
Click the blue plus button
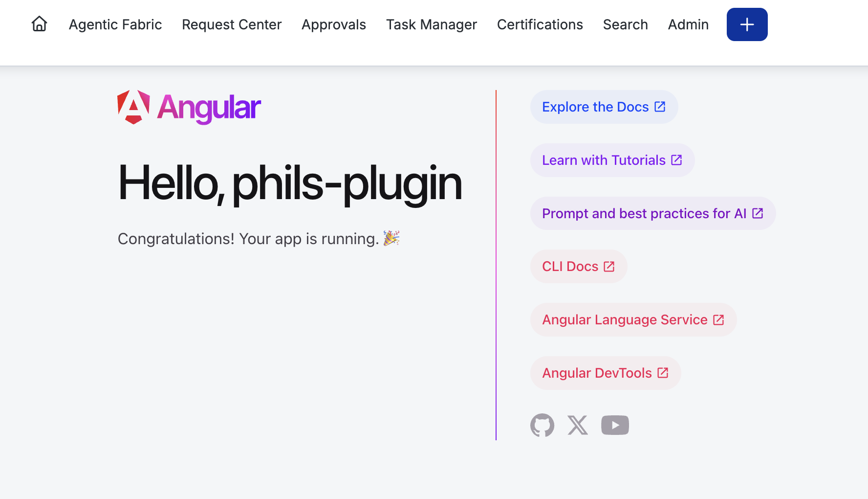(747, 24)
